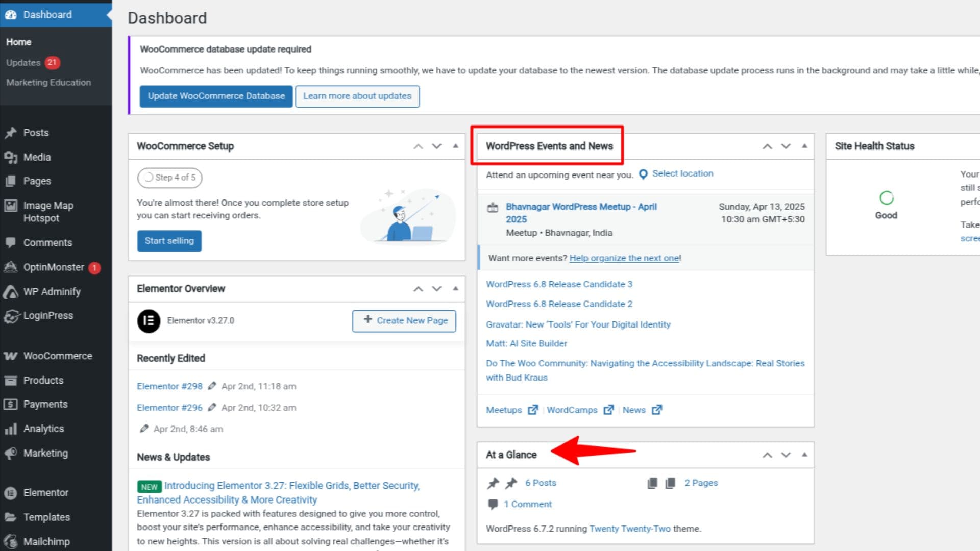Click the Comments bubble icon
This screenshot has width=980, height=551.
[11, 242]
